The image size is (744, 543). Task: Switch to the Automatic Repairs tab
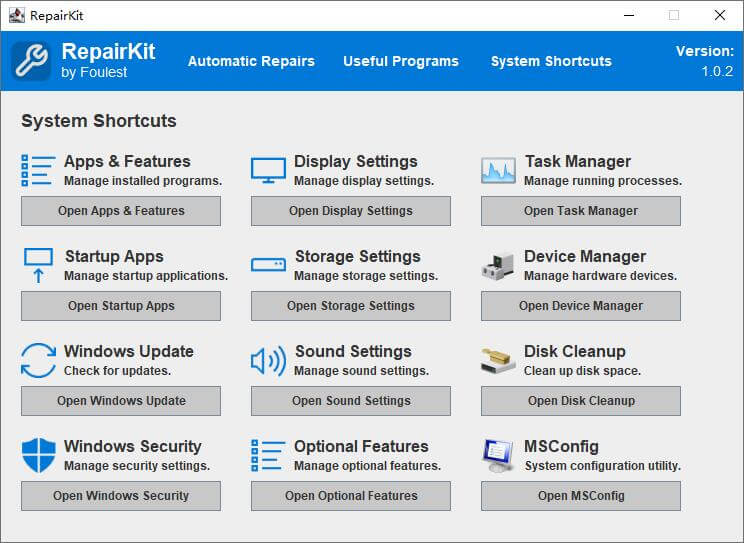251,61
